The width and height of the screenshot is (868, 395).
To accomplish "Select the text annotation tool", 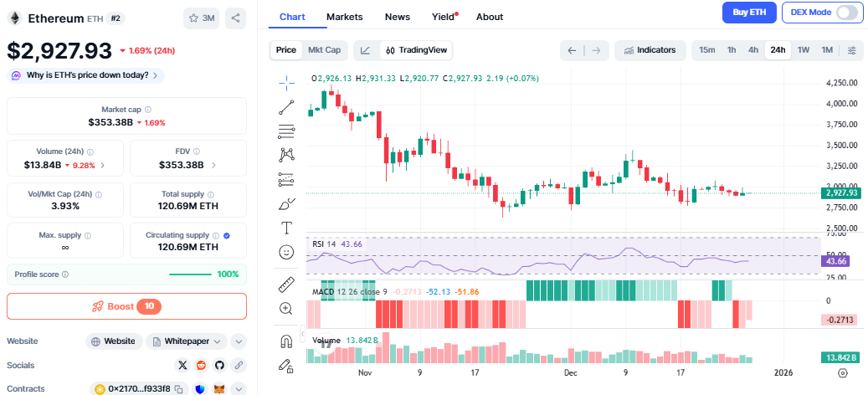I will point(286,228).
